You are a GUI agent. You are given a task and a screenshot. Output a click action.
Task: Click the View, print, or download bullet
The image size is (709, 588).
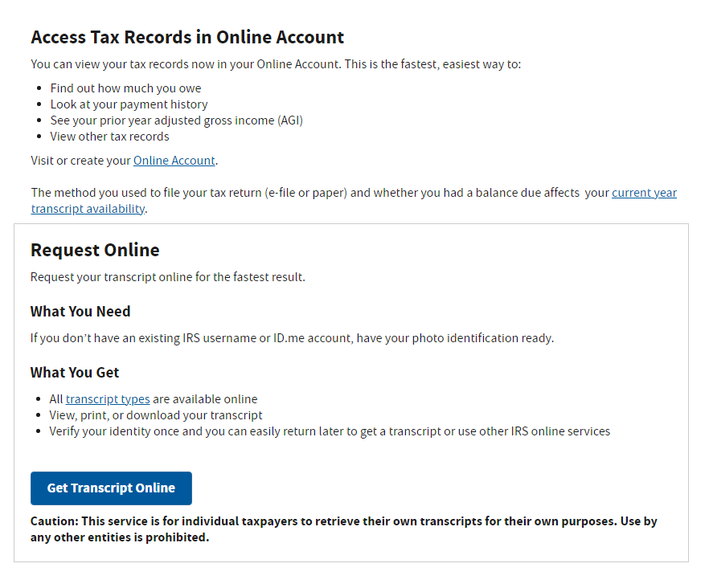156,415
